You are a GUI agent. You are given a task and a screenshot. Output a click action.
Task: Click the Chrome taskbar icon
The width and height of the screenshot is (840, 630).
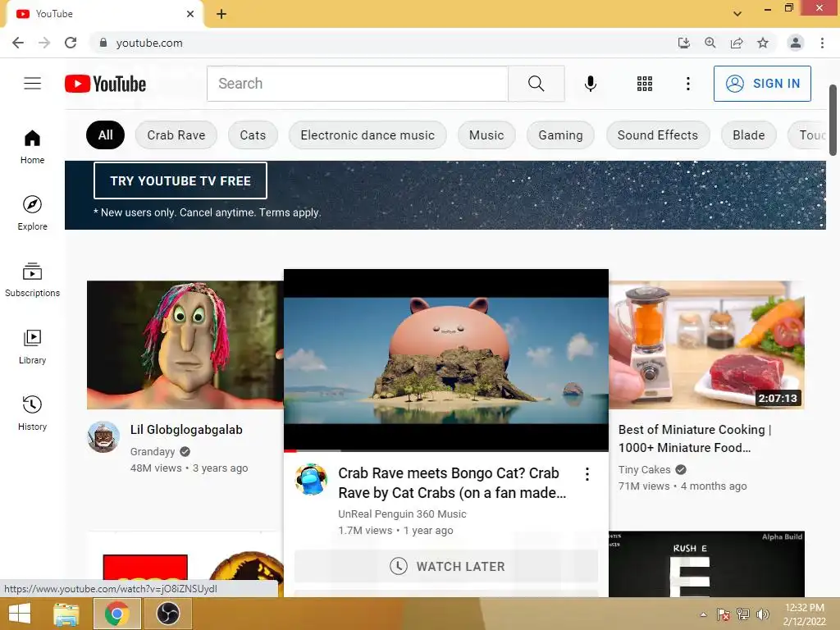(x=116, y=614)
